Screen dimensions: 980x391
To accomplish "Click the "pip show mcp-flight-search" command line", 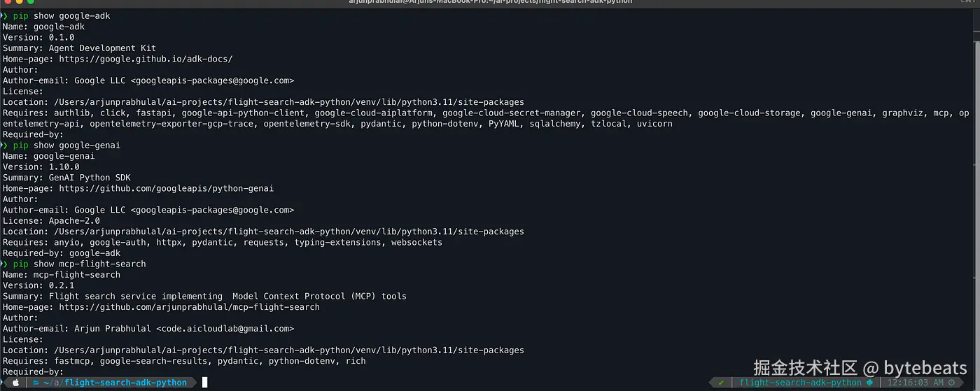I will pos(79,264).
